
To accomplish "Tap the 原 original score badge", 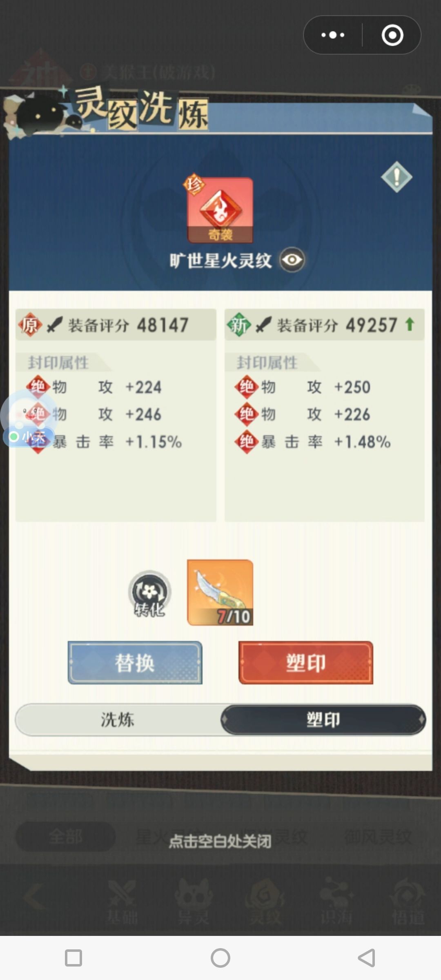I will tap(30, 325).
